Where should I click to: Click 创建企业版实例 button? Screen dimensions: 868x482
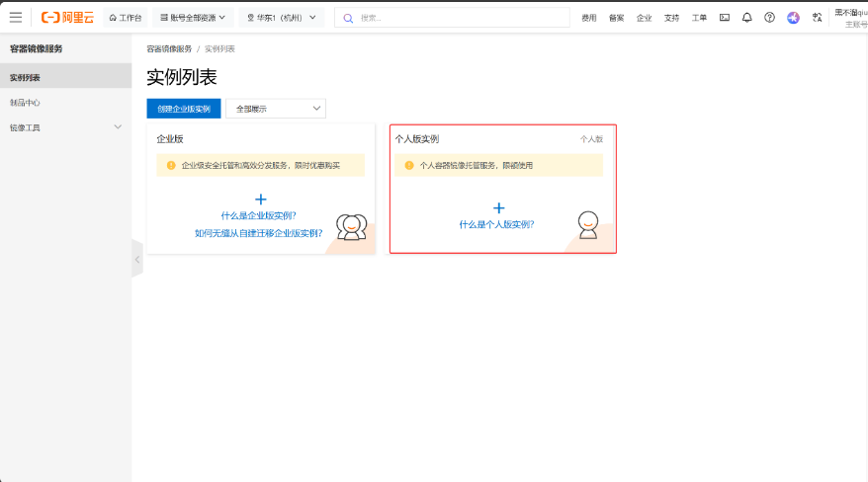184,109
